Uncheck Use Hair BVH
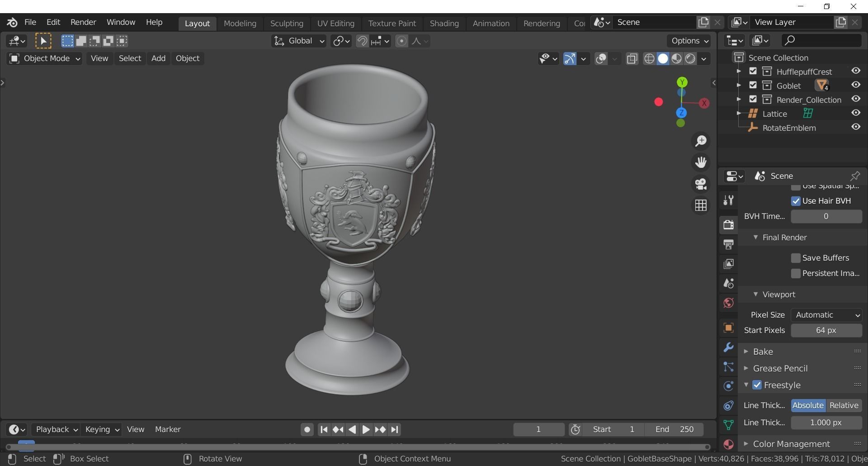Image resolution: width=868 pixels, height=466 pixels. (x=796, y=201)
